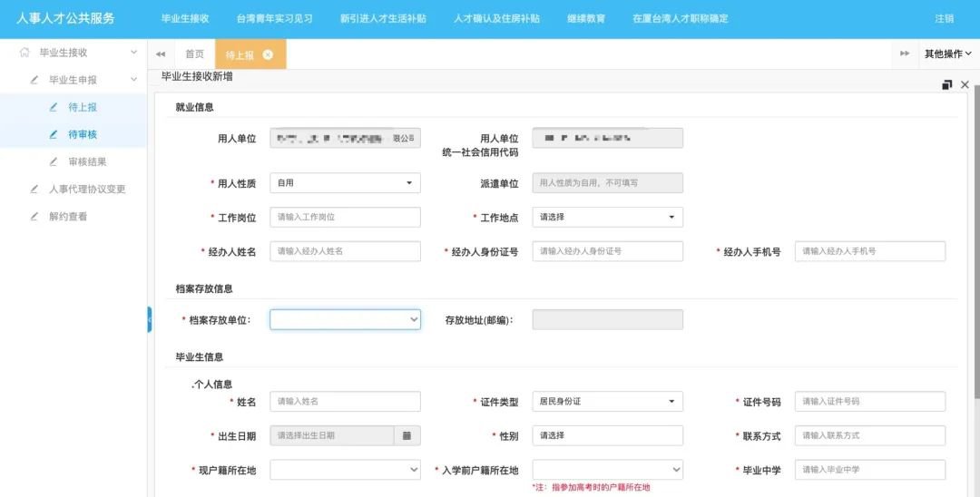Image resolution: width=980 pixels, height=497 pixels.
Task: Close the 待上报 tab with its X icon
Action: click(268, 54)
